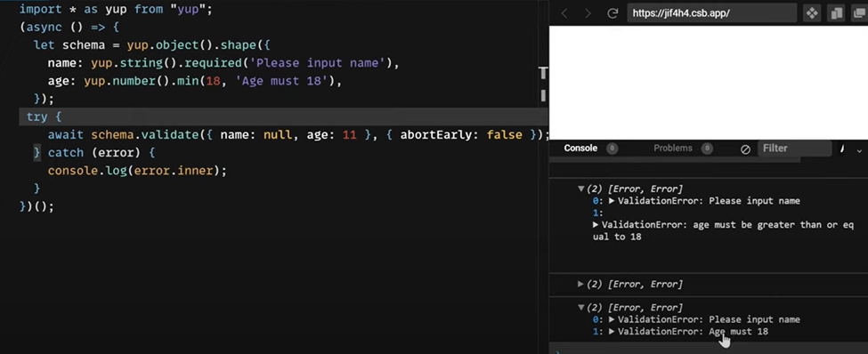868x354 pixels.
Task: Expand 'age must be greater than' ValidationError
Action: [596, 224]
